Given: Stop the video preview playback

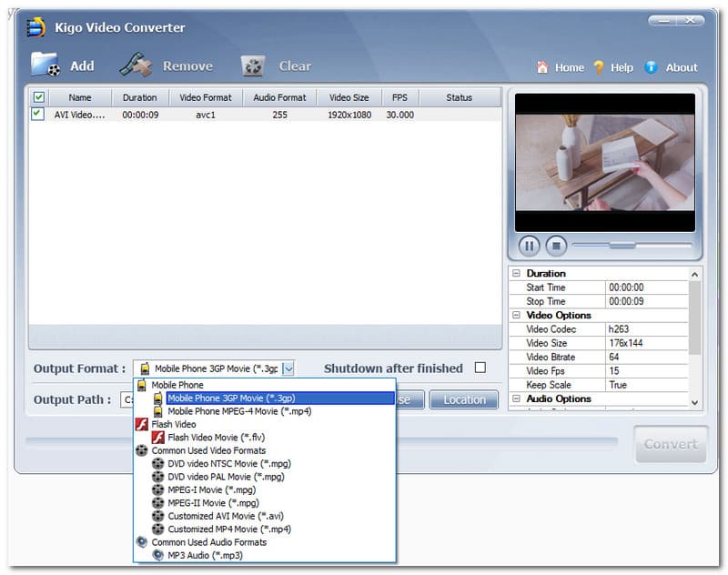Looking at the screenshot, I should (556, 246).
